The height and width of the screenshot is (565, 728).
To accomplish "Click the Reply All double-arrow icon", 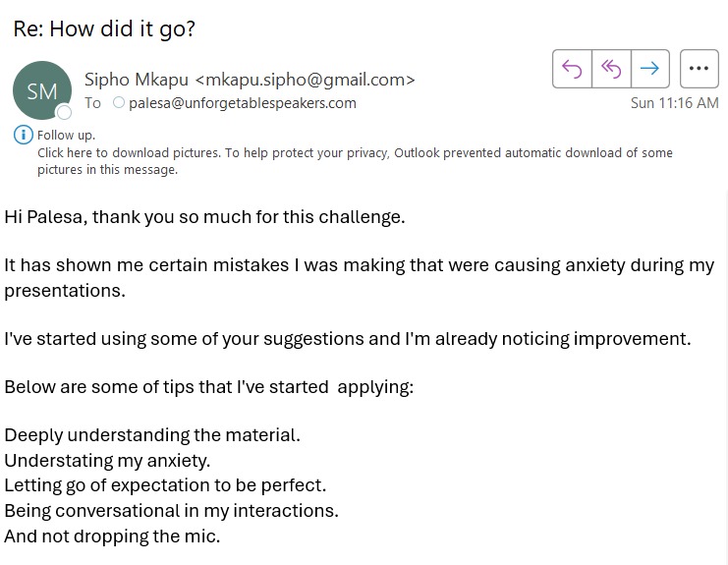I will (x=611, y=69).
